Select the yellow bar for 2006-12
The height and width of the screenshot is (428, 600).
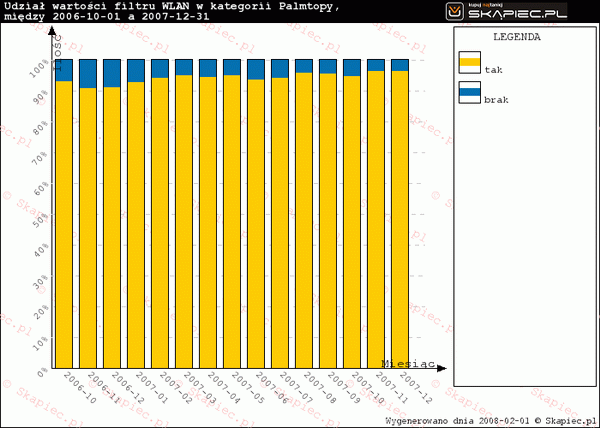(x=112, y=228)
